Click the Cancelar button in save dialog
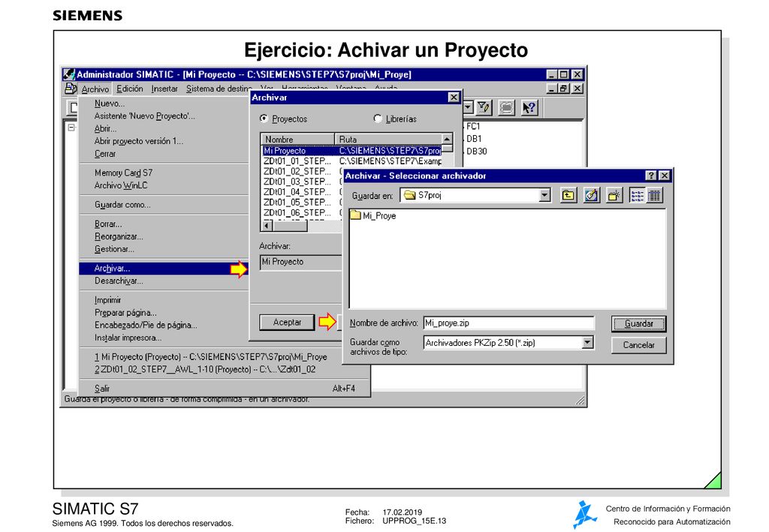 coord(638,345)
